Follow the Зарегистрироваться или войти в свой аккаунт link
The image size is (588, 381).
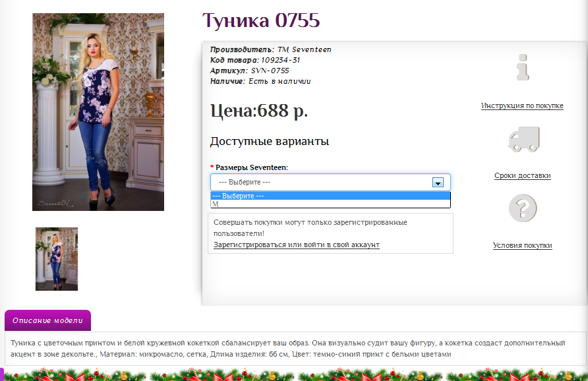[x=296, y=245]
